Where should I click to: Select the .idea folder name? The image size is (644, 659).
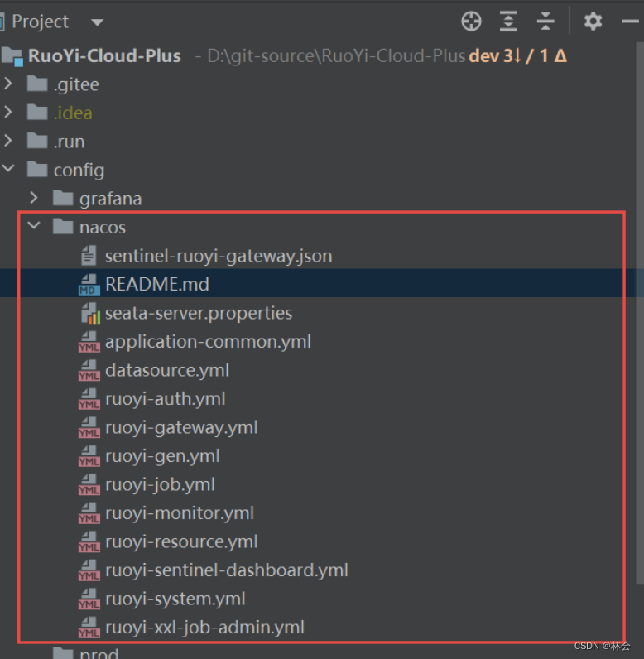coord(73,113)
